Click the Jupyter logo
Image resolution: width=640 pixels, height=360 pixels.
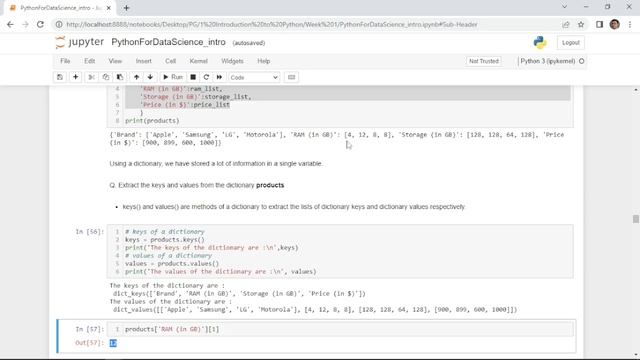(x=80, y=42)
